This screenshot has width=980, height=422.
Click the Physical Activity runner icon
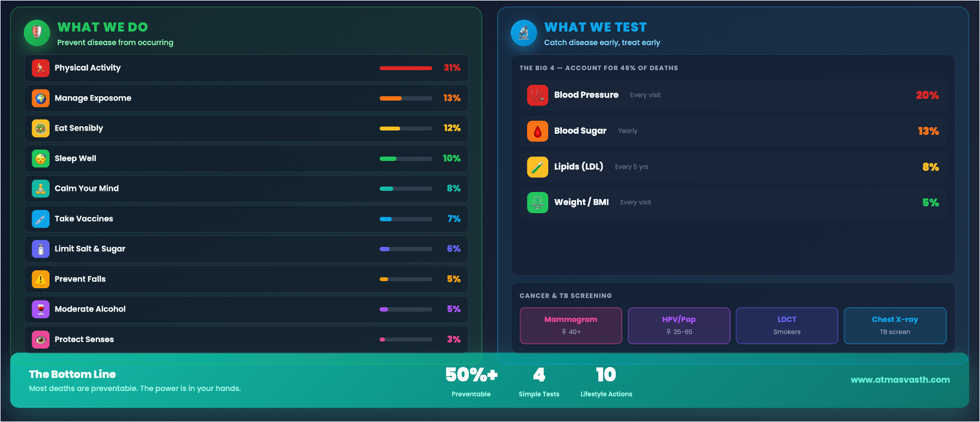pos(40,68)
